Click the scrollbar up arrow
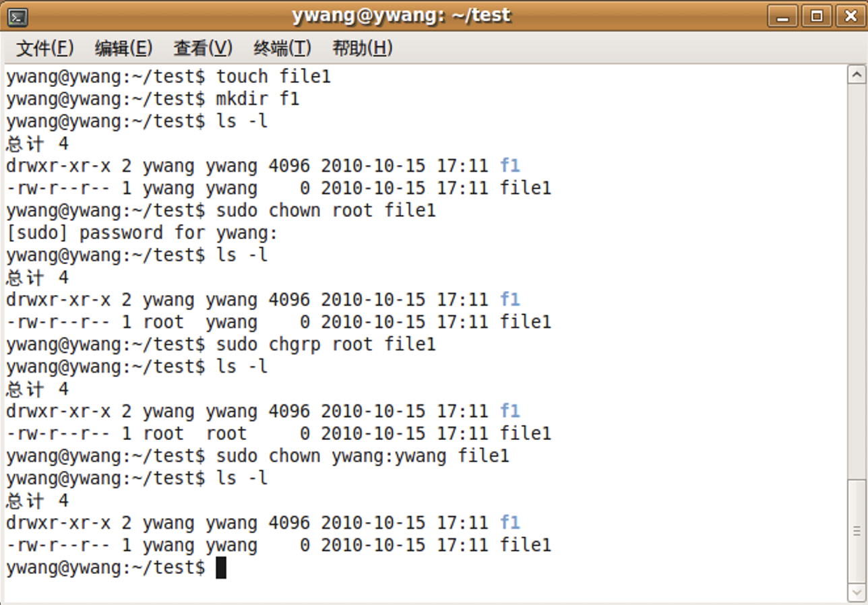 pyautogui.click(x=857, y=74)
